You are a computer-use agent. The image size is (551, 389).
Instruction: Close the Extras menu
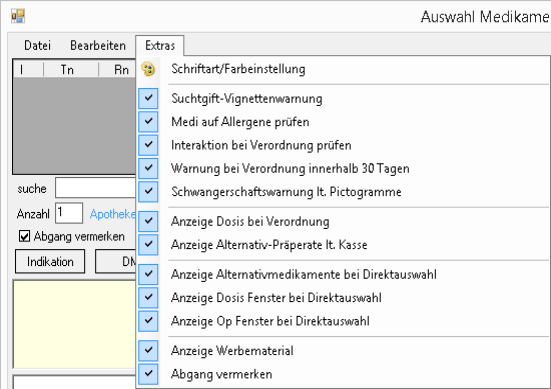click(160, 45)
